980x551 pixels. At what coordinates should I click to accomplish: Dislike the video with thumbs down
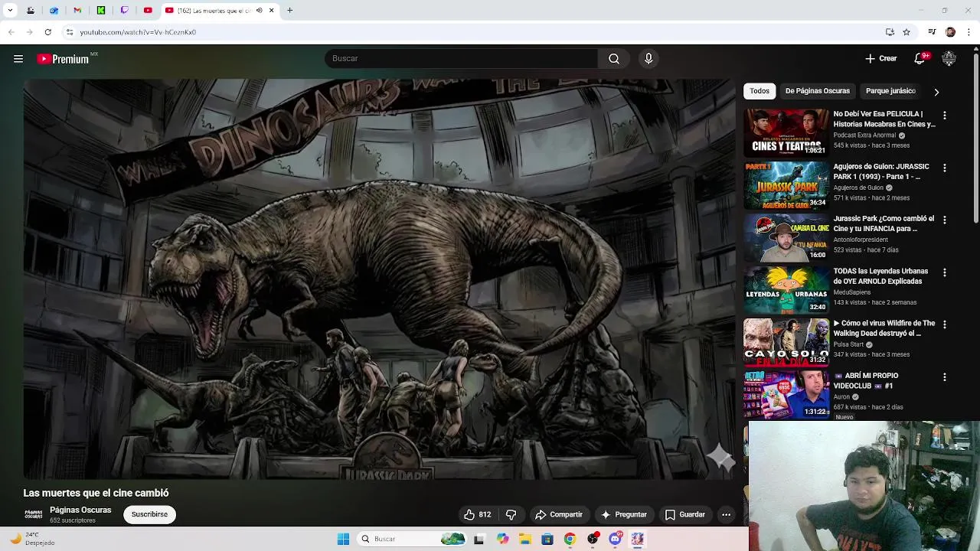[511, 514]
